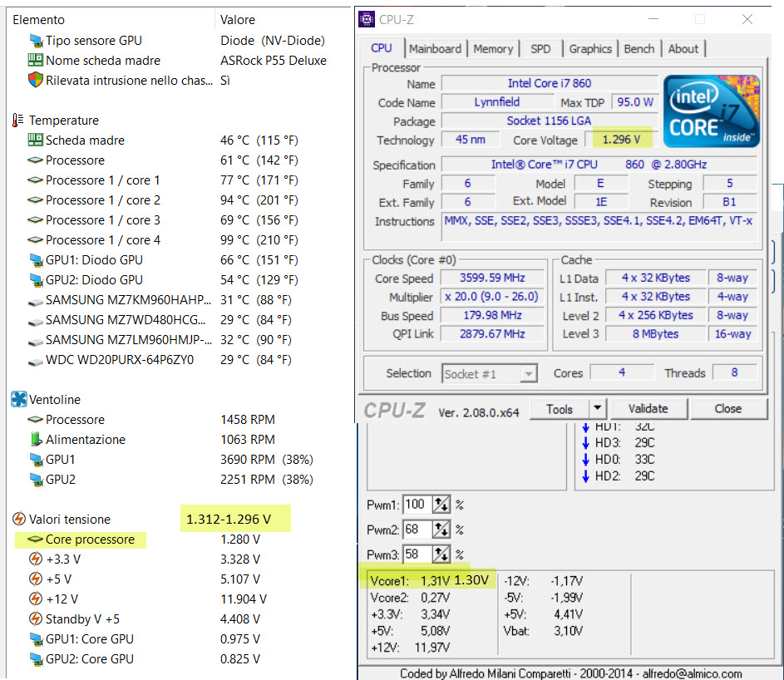
Task: Click the Socket 1156 LGA package field
Action: 550,121
